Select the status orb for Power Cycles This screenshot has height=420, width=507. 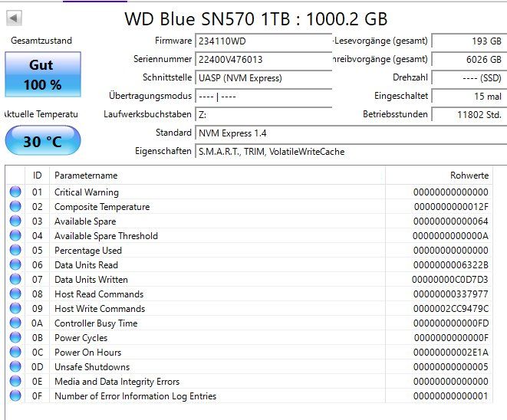point(15,338)
